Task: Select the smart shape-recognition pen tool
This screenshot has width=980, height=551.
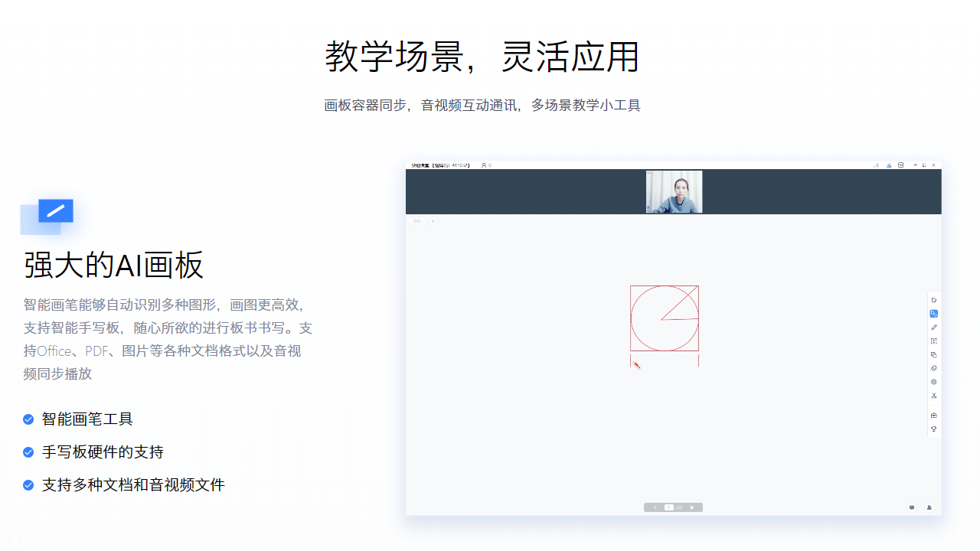Action: (x=934, y=313)
